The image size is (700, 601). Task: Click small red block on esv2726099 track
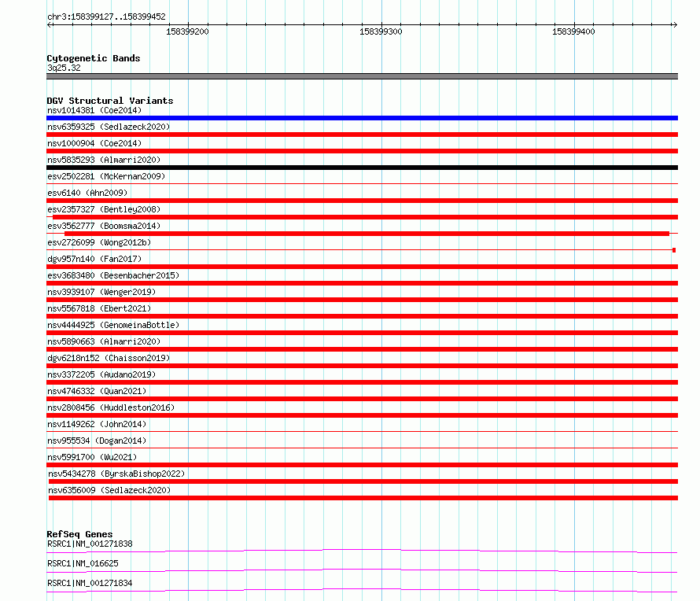coord(674,250)
